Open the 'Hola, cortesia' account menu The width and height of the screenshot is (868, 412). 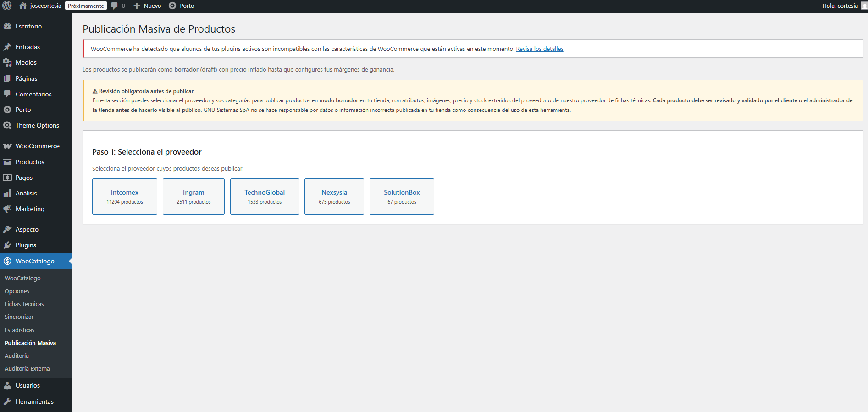pyautogui.click(x=840, y=6)
